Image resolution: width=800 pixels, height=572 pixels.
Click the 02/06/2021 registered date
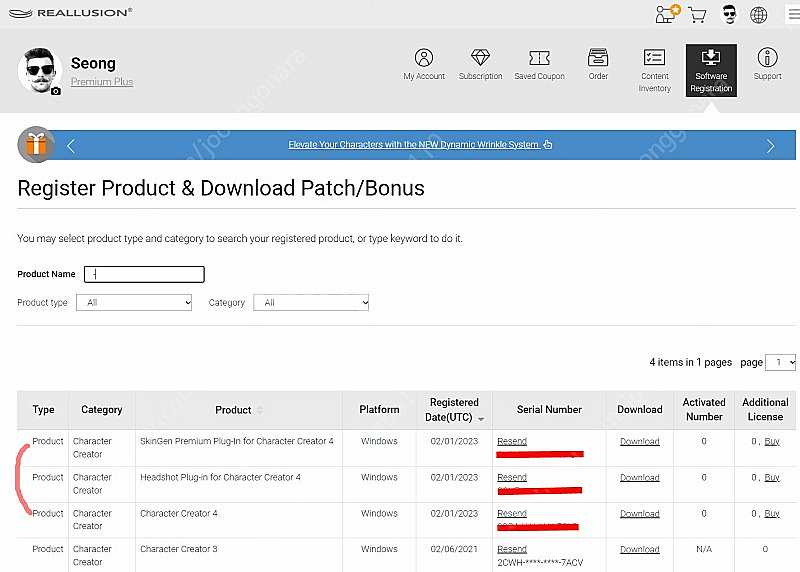(454, 549)
